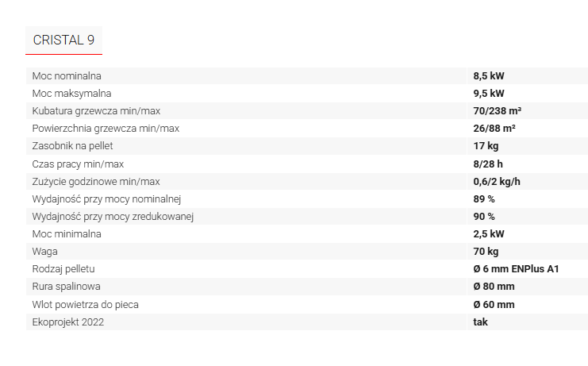Click the Ø 6 mm ENPlus A1 value
The image size is (588, 366).
pos(516,269)
